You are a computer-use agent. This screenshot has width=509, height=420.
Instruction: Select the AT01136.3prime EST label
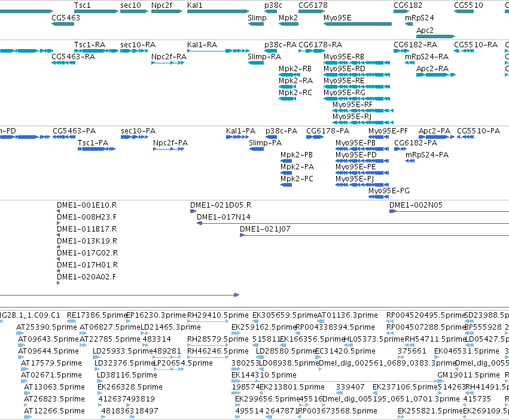pos(348,315)
